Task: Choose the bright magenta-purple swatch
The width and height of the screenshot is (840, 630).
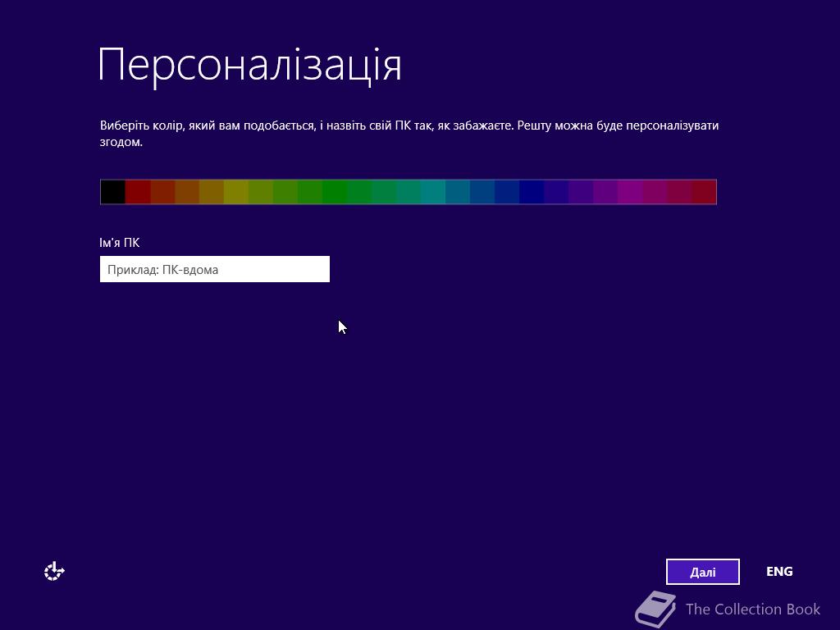Action: point(630,192)
